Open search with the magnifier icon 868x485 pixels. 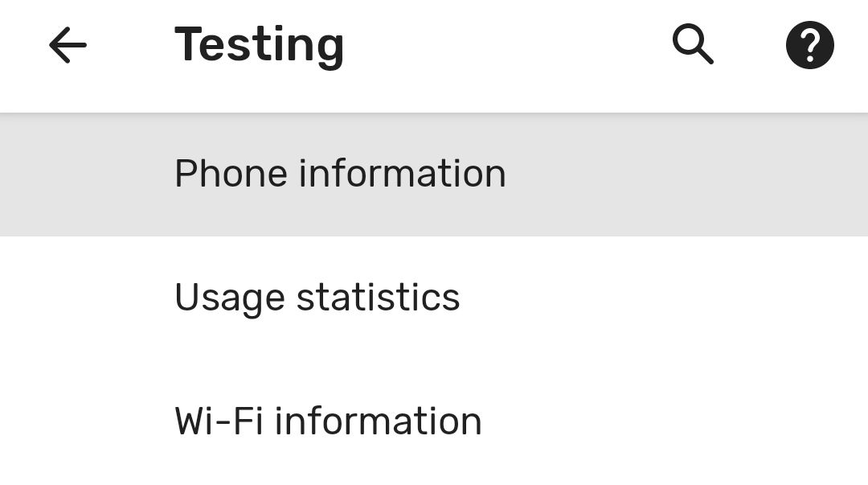(693, 44)
